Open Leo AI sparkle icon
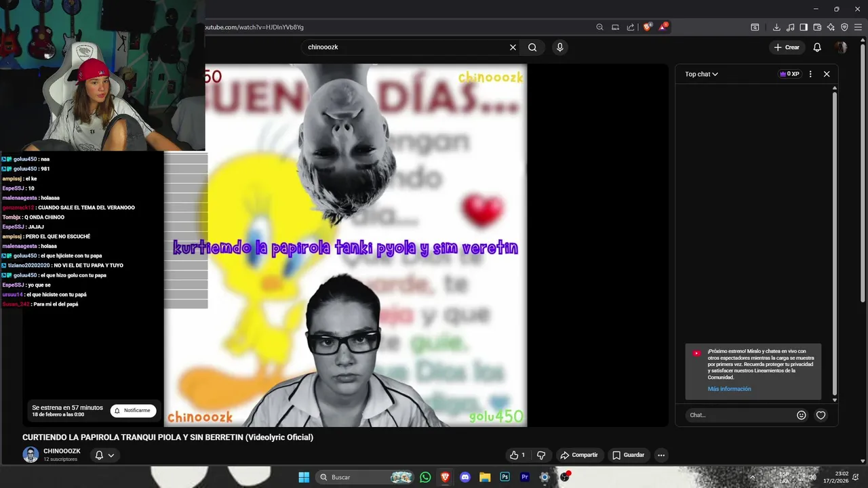 (831, 27)
